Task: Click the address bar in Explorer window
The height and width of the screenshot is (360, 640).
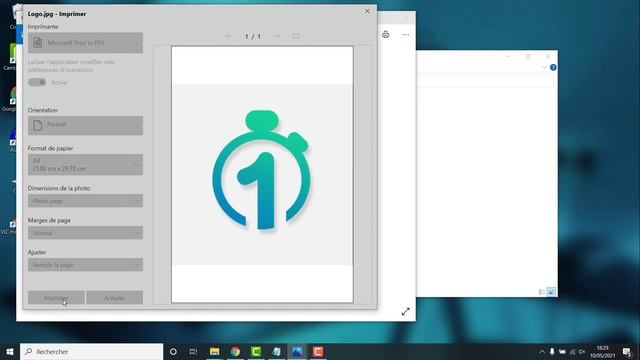Action: pos(485,81)
